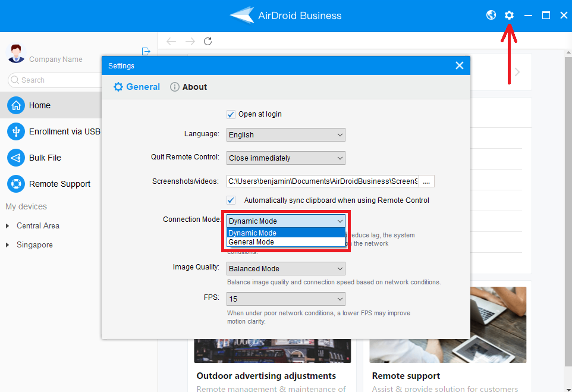Click the right chevron behind Settings dialog
This screenshot has height=392, width=572.
[517, 72]
